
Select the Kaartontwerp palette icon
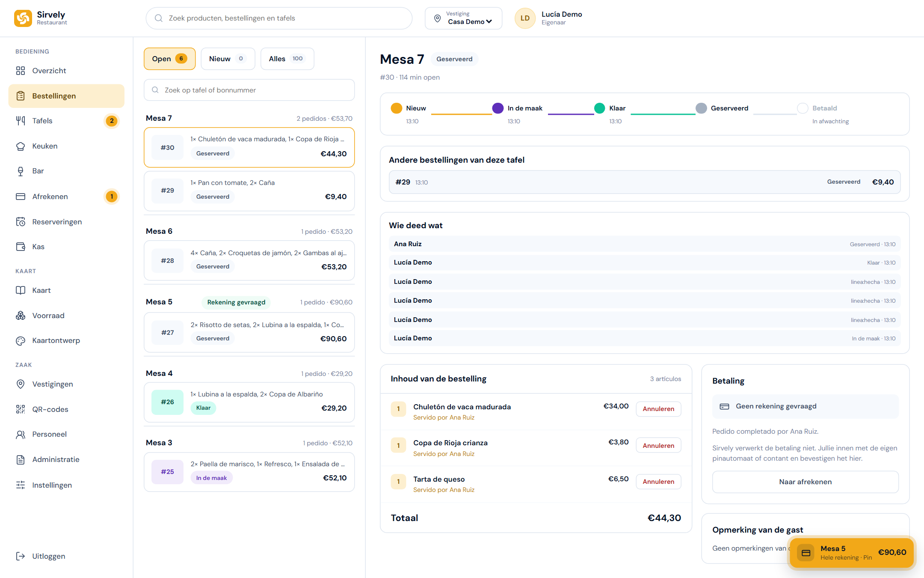pyautogui.click(x=21, y=341)
